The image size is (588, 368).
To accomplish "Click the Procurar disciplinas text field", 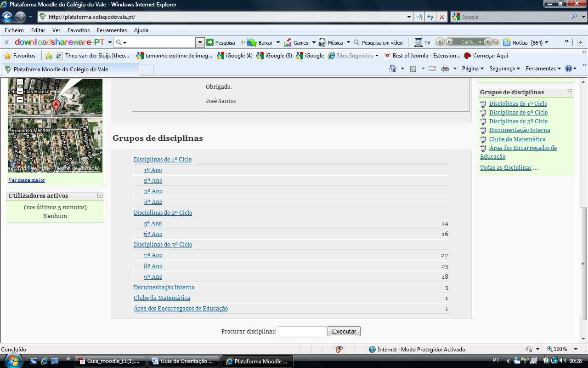I will point(302,331).
